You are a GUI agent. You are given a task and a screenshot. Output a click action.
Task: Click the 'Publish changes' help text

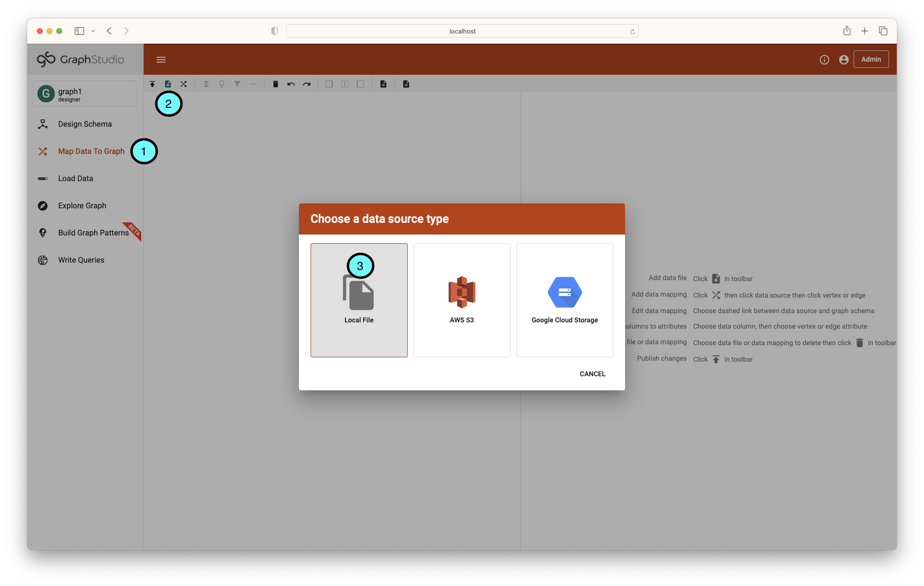(x=662, y=358)
